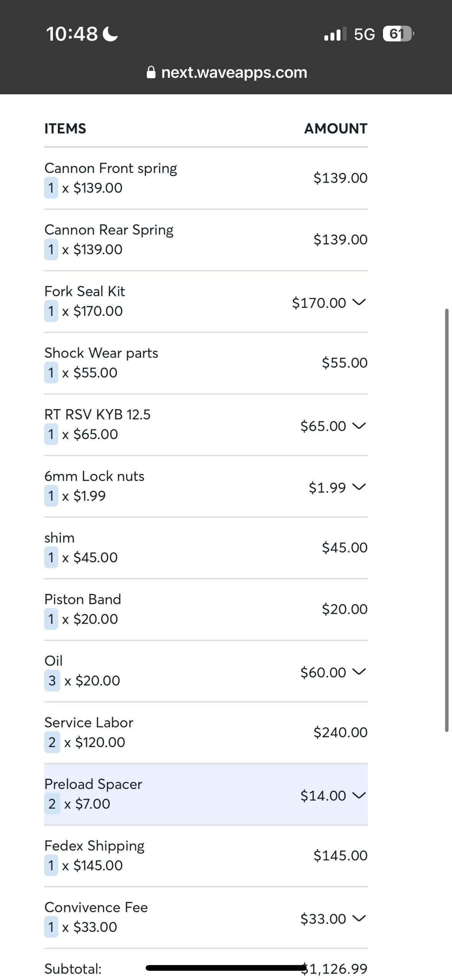Image resolution: width=452 pixels, height=980 pixels.
Task: Expand the 6mm Lock nuts chevron
Action: (x=359, y=487)
